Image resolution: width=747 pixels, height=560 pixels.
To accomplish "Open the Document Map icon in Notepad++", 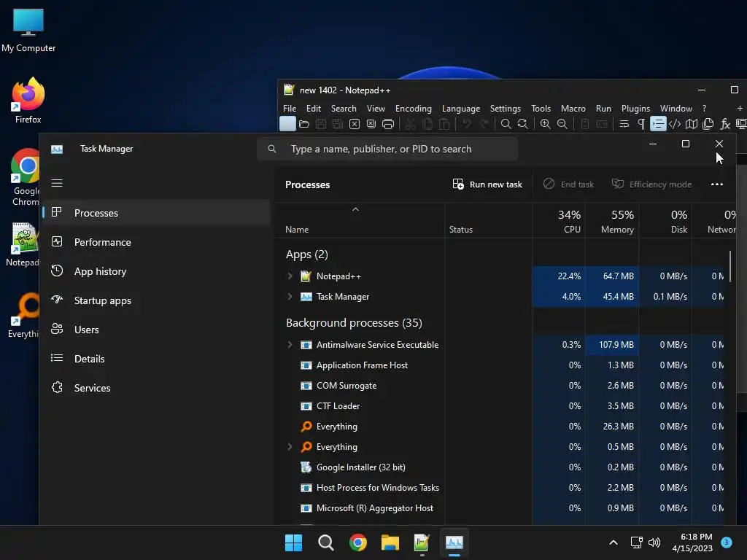I will [692, 124].
